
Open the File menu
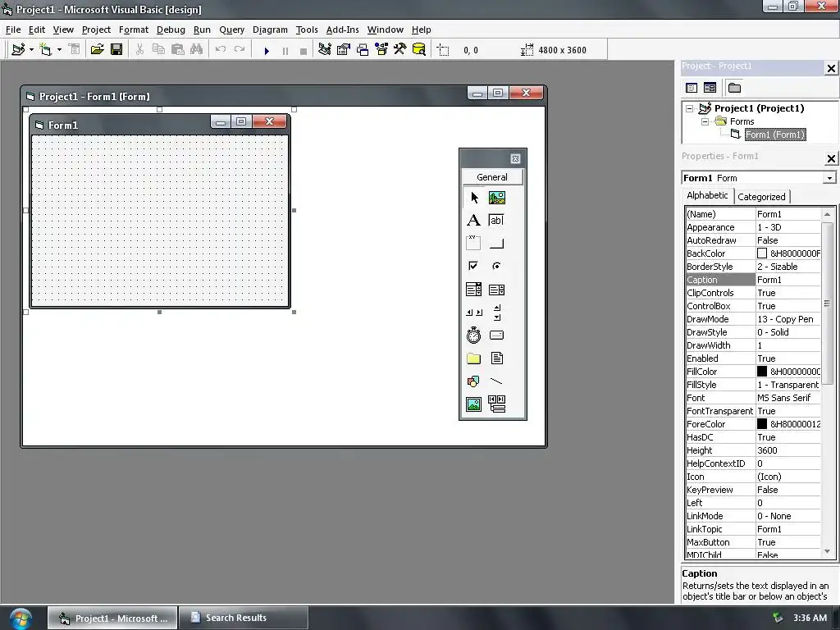(x=13, y=30)
